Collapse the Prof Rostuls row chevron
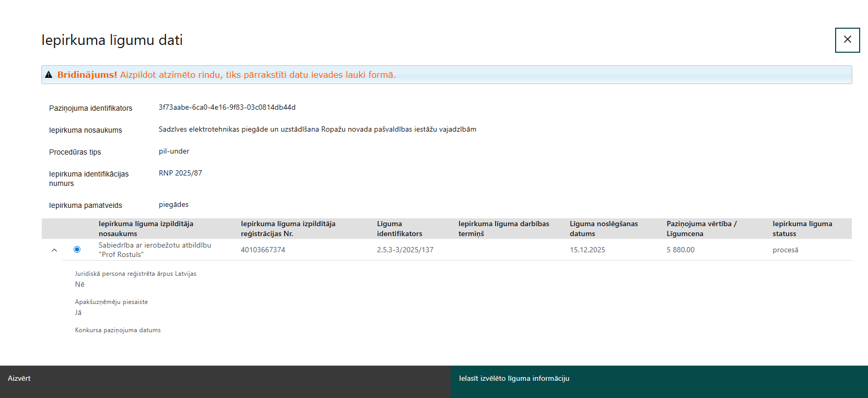The image size is (868, 398). click(x=54, y=250)
